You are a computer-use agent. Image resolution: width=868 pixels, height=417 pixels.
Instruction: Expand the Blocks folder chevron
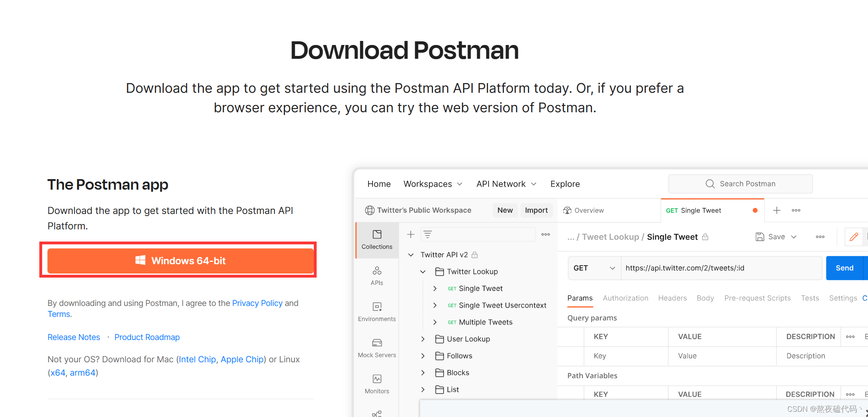coord(423,372)
